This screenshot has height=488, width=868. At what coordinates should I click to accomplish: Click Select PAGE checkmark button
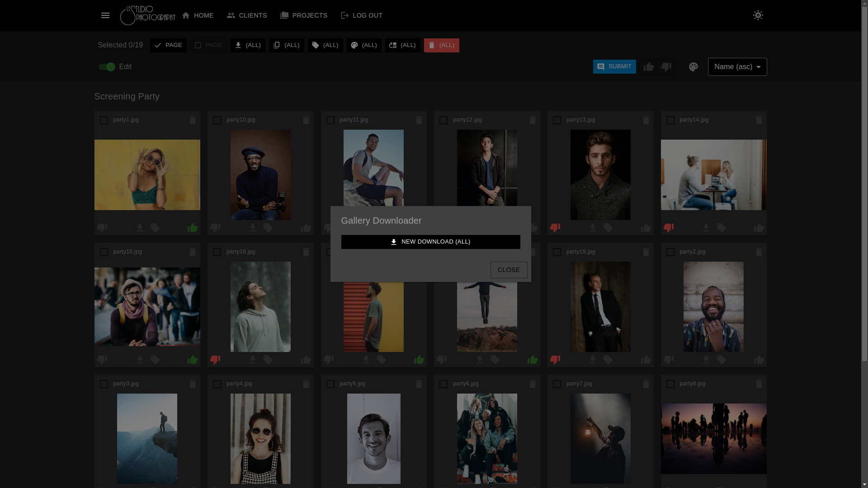168,45
